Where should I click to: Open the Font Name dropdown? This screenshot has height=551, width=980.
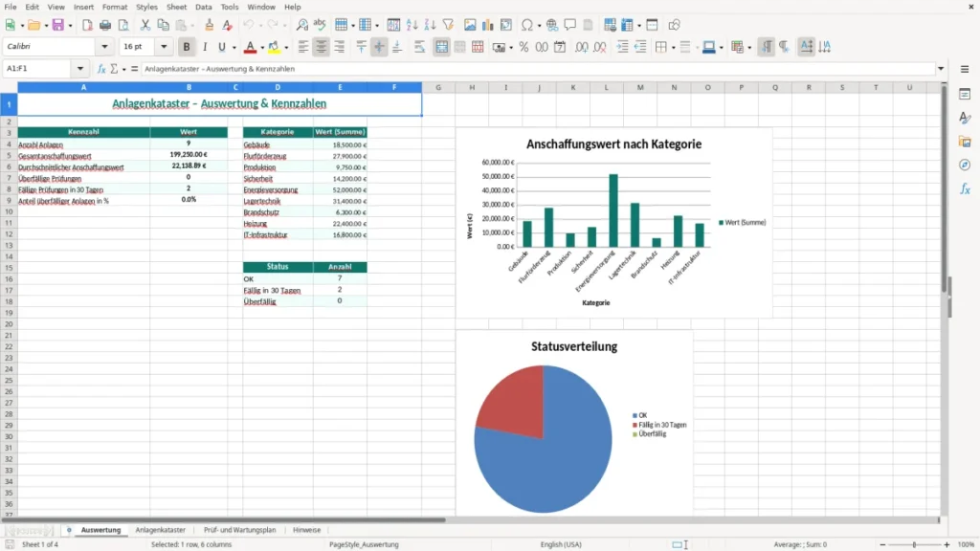[x=104, y=46]
